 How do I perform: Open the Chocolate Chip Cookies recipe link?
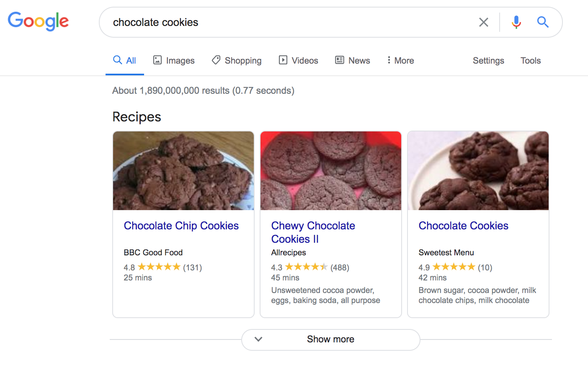click(181, 225)
